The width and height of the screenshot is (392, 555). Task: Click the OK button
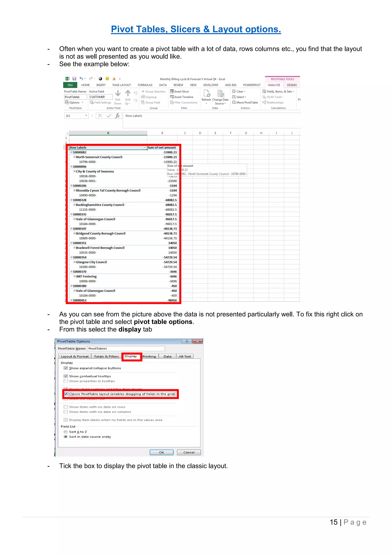pyautogui.click(x=162, y=452)
